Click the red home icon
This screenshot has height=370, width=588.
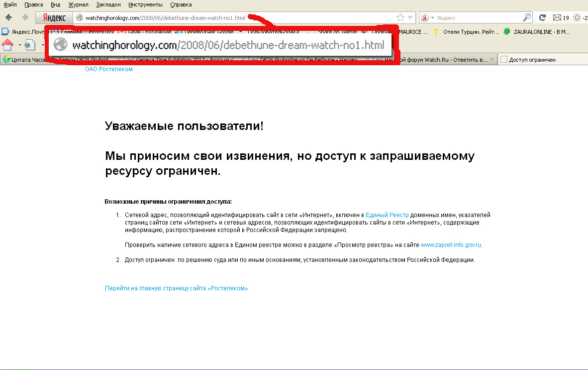[7, 45]
